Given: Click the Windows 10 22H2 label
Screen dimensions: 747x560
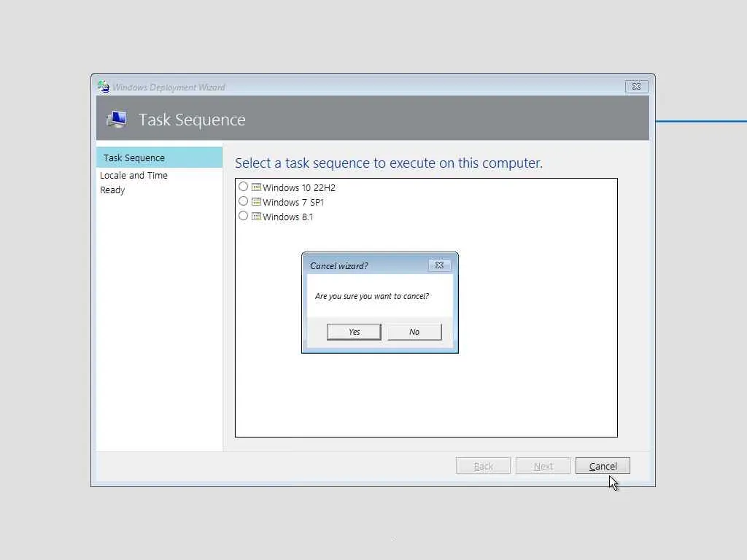Looking at the screenshot, I should [298, 187].
